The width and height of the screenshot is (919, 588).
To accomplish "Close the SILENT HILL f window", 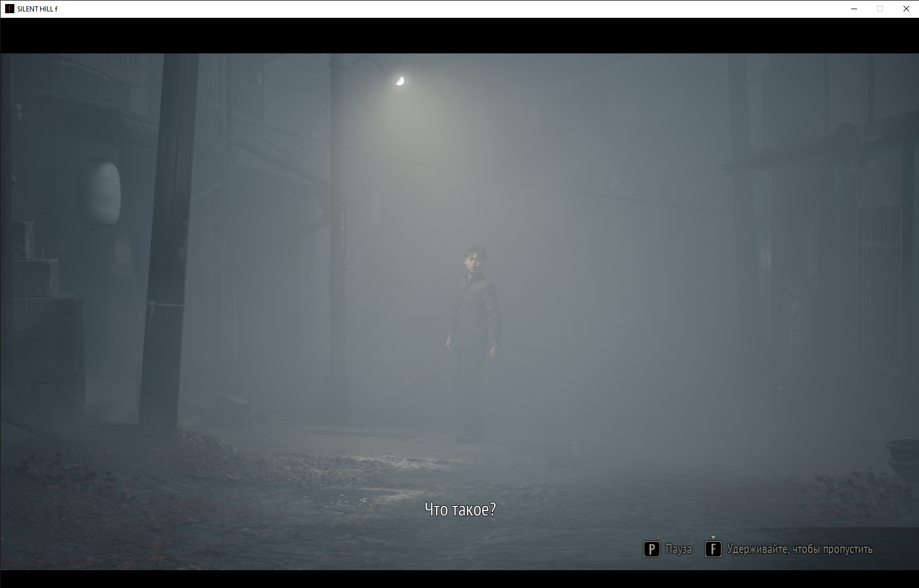I will tap(906, 9).
